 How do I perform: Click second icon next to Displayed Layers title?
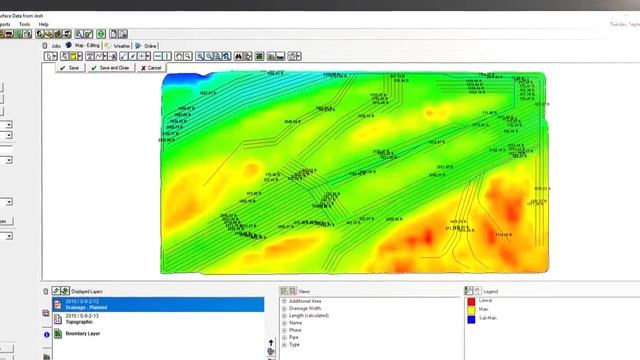pyautogui.click(x=65, y=291)
